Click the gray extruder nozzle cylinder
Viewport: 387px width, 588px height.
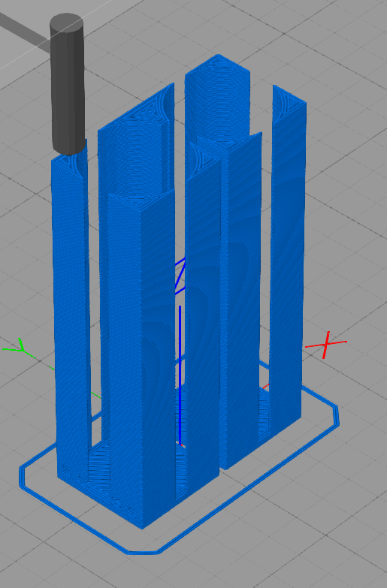coord(68,84)
